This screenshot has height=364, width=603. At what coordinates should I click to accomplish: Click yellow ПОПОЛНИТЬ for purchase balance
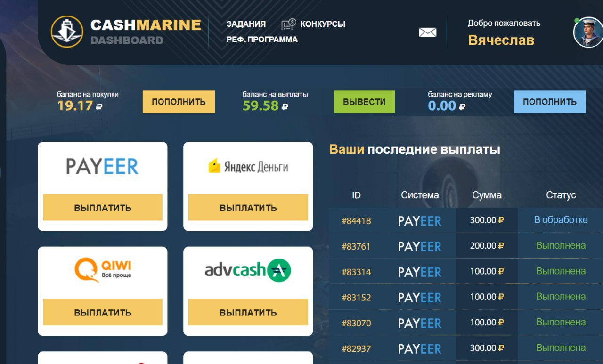coord(179,102)
